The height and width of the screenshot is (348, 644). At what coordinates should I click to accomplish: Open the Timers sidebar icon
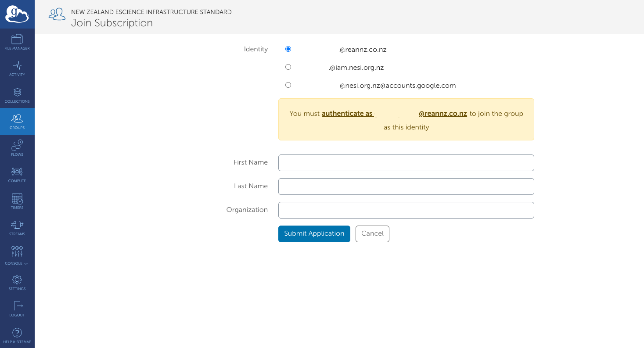[17, 201]
